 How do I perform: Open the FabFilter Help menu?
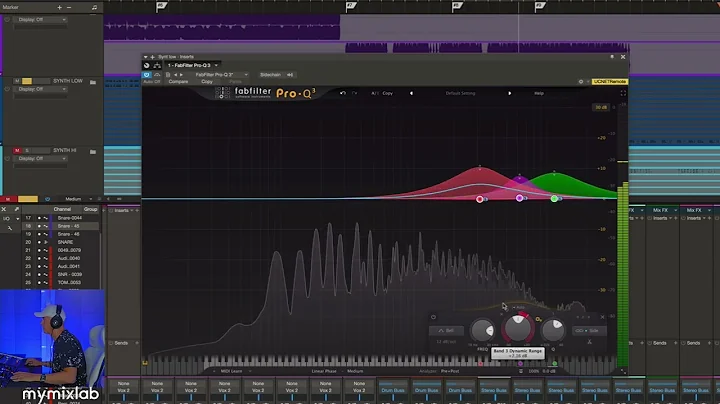(539, 93)
